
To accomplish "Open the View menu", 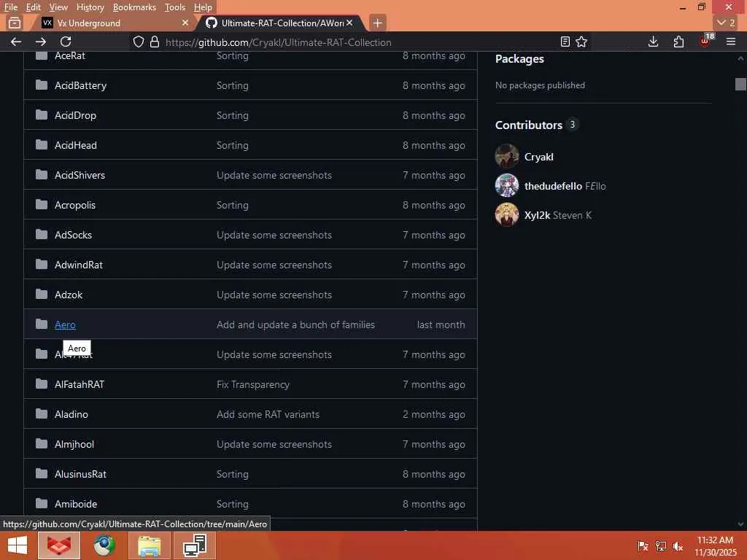I will point(58,7).
